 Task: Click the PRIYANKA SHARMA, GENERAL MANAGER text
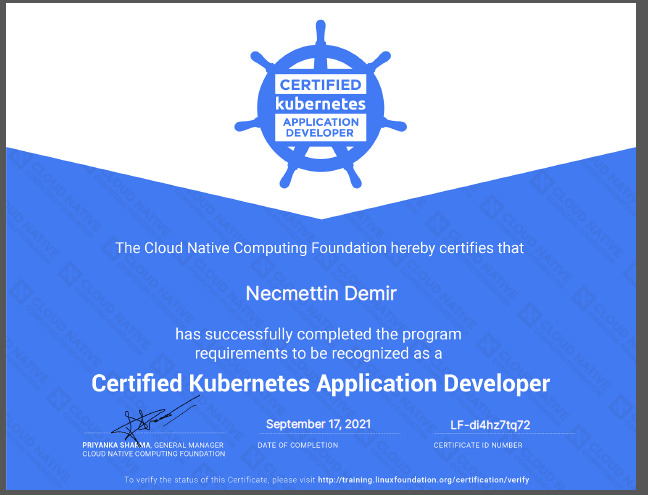point(153,445)
